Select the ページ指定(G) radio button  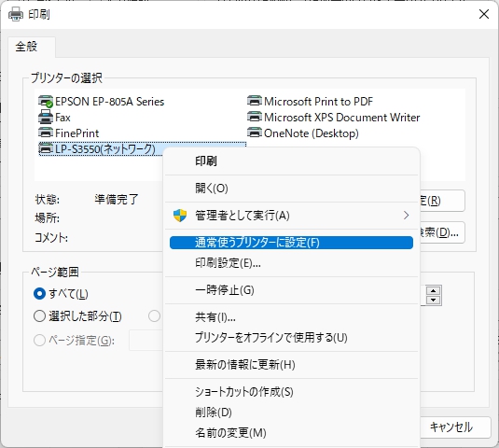pos(39,340)
